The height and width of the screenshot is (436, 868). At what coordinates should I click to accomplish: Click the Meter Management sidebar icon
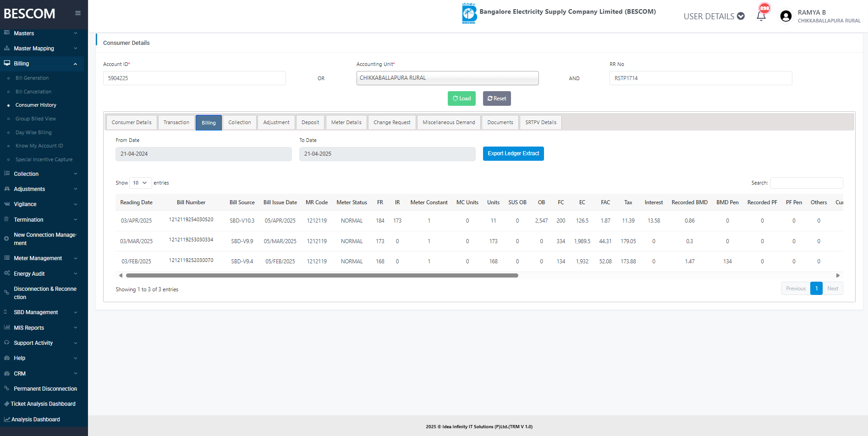(x=7, y=258)
